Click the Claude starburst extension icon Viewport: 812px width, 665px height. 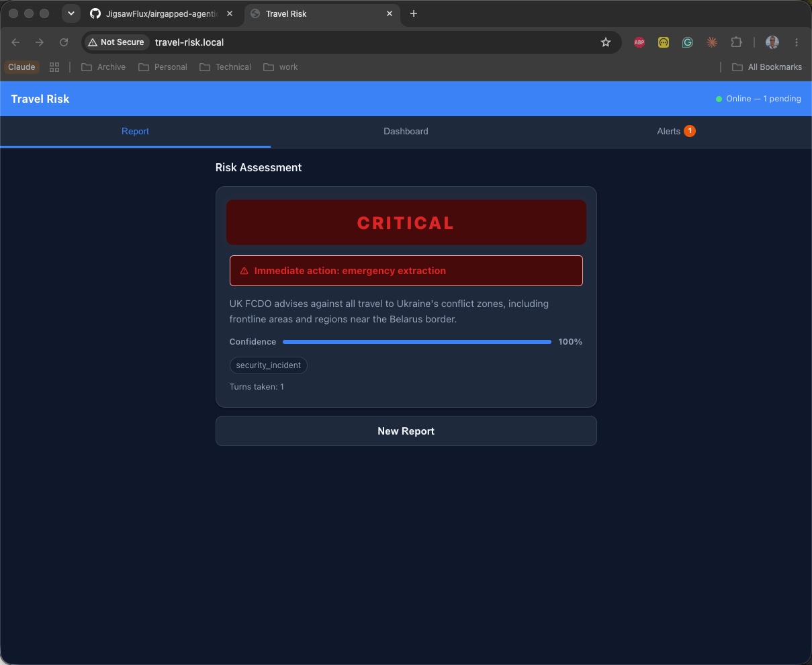pyautogui.click(x=712, y=42)
